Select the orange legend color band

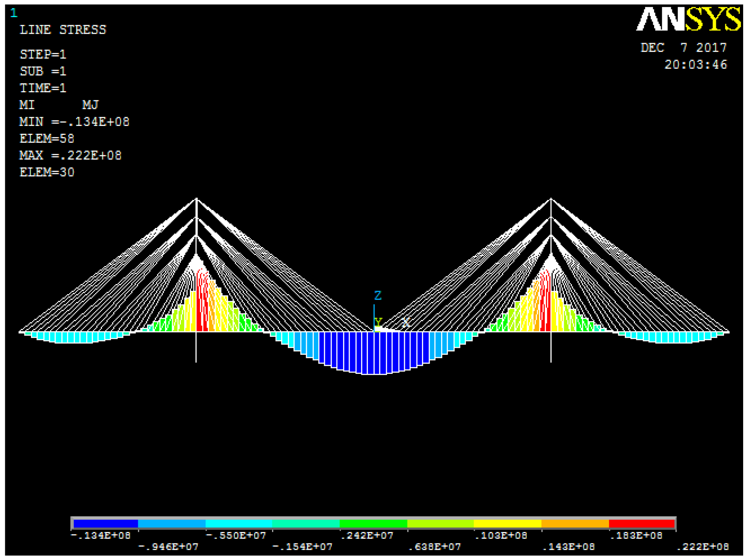click(x=575, y=523)
